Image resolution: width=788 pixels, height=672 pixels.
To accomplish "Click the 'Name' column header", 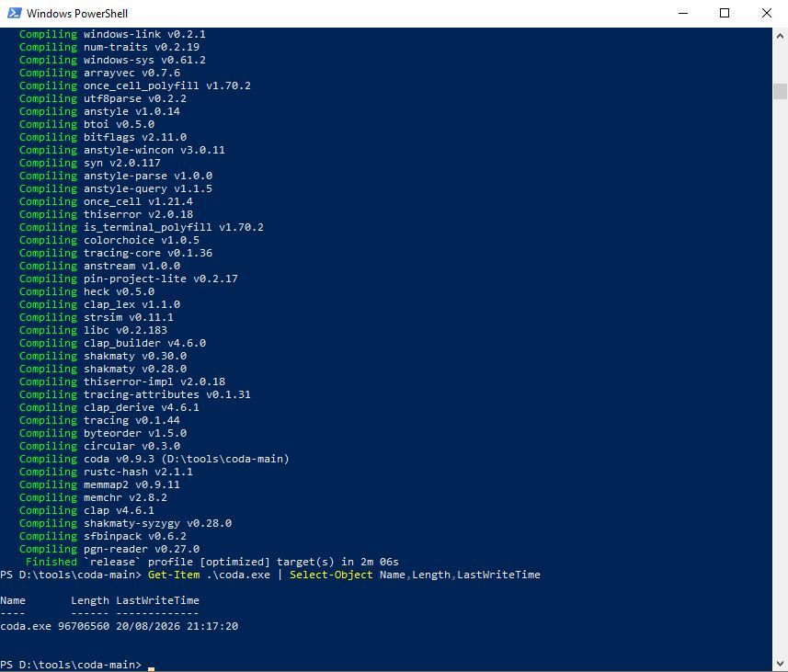I will [13, 600].
